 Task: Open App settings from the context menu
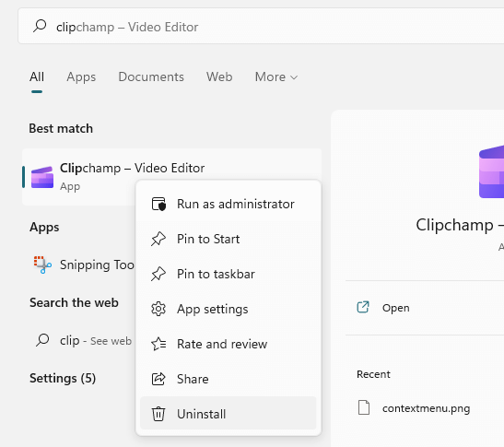[x=229, y=309]
